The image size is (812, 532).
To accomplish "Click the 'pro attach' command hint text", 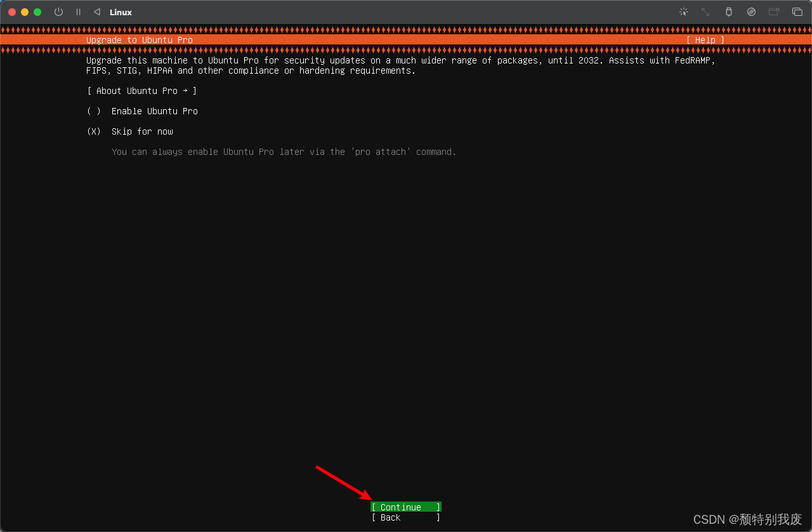I will tap(284, 152).
